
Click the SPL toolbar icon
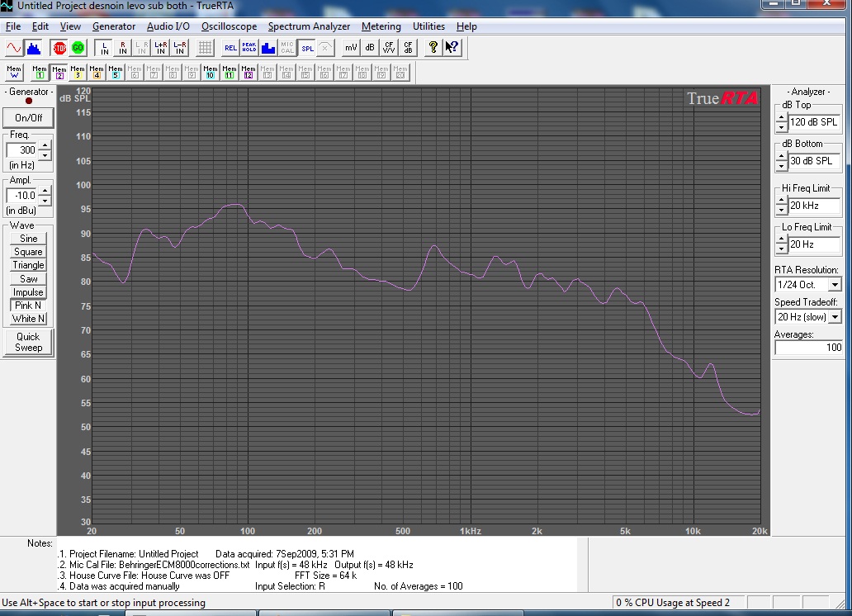tap(308, 48)
